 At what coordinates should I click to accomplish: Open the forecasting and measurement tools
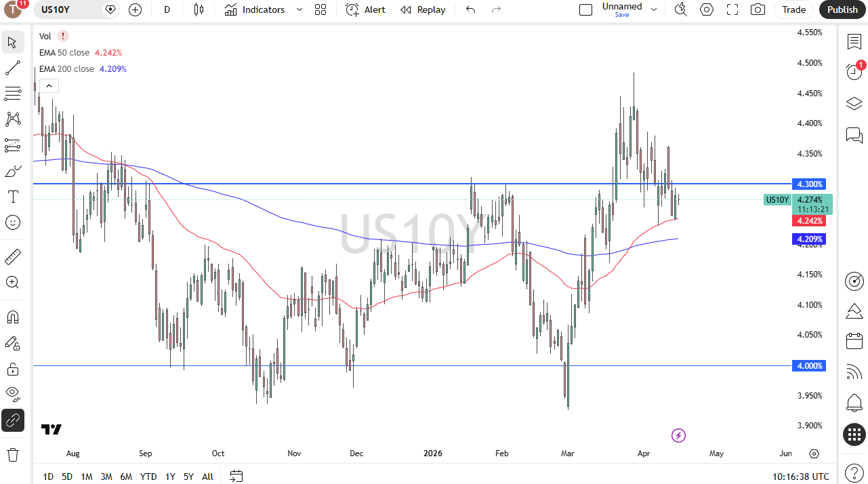click(12, 145)
